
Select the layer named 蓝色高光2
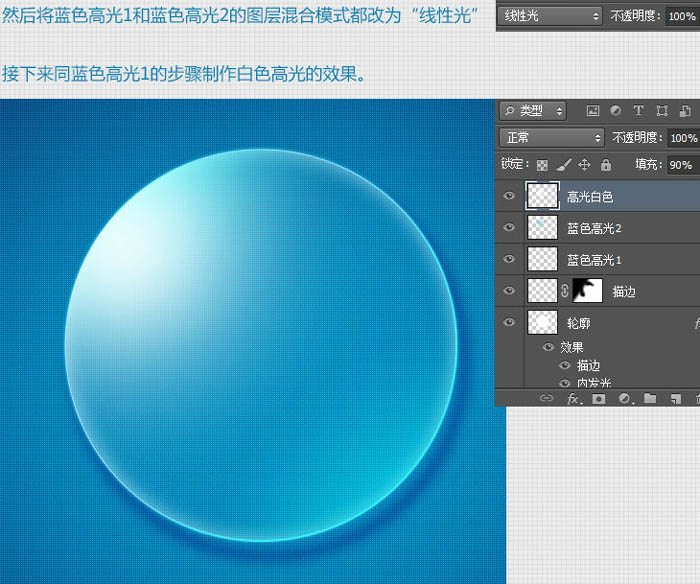coord(594,228)
